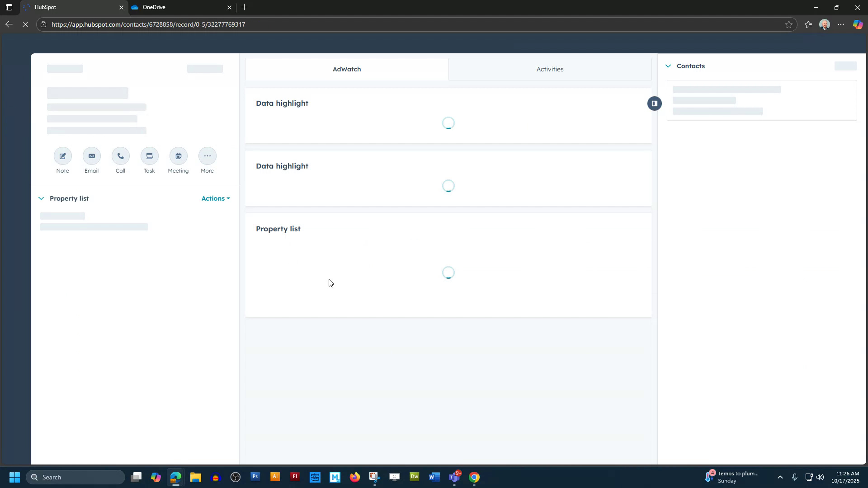Open Copilot in the browser toolbar
Image resolution: width=868 pixels, height=488 pixels.
[857, 24]
